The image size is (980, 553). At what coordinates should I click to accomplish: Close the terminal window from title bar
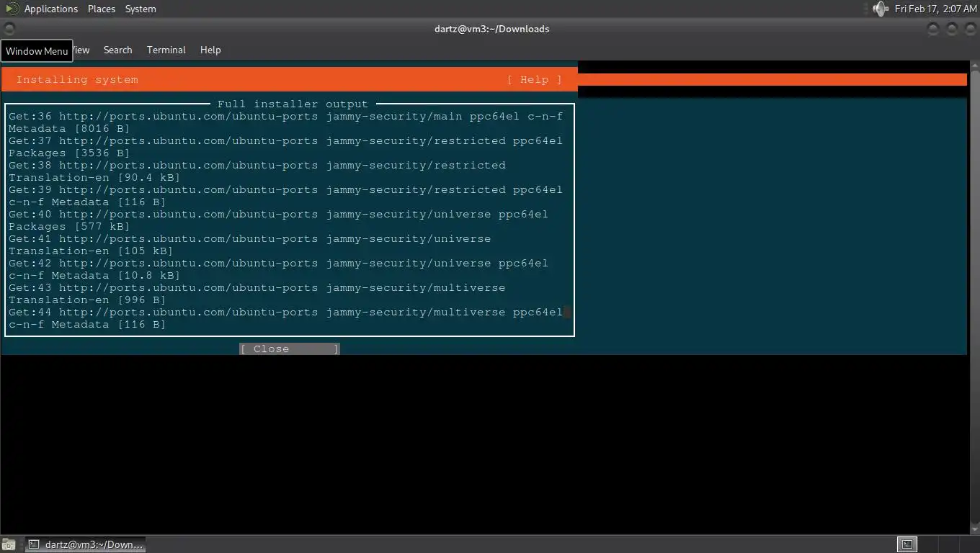click(969, 29)
